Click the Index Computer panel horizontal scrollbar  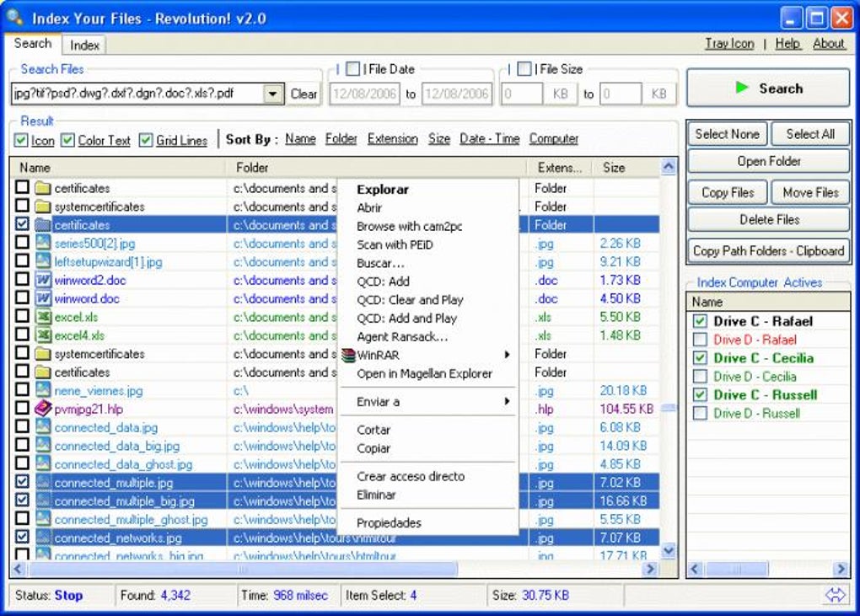768,570
